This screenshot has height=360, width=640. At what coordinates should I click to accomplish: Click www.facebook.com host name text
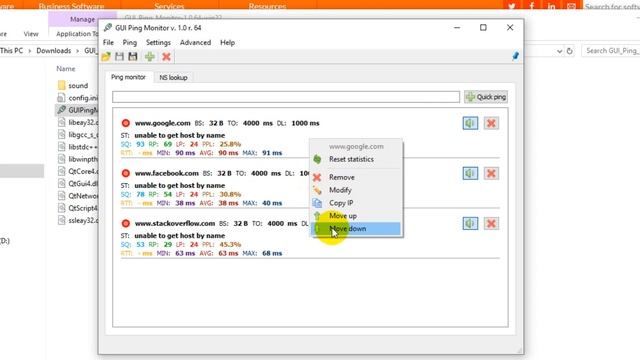point(167,173)
